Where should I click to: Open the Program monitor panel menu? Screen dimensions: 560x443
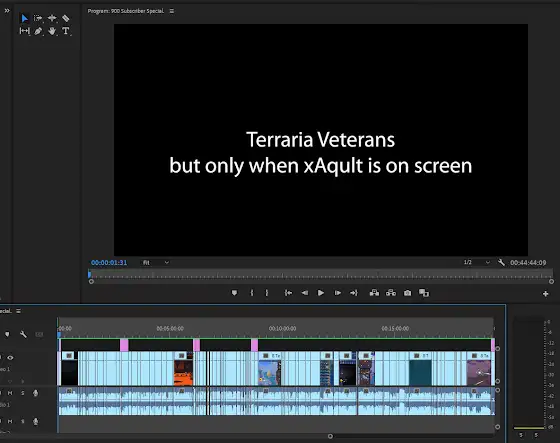point(172,11)
